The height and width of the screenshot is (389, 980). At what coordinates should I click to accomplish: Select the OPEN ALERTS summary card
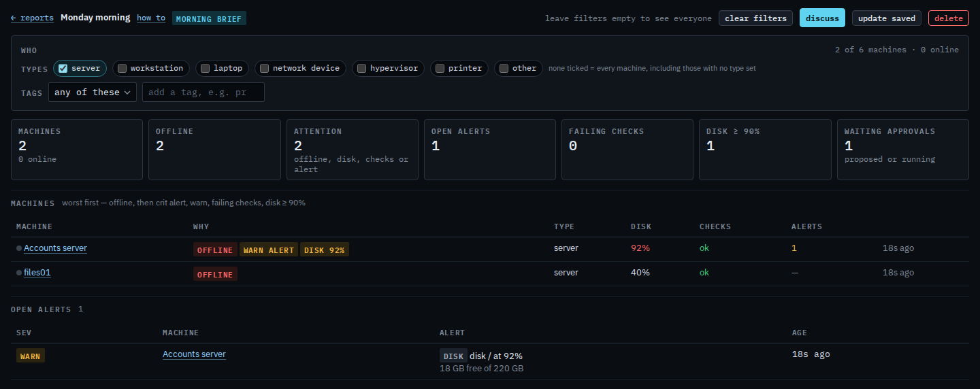[x=490, y=150]
